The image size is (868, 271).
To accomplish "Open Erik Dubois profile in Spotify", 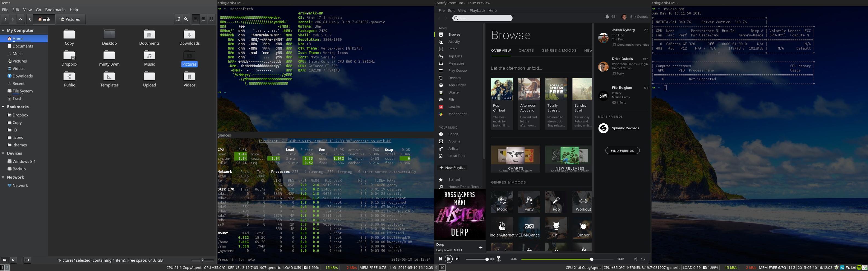I will click(635, 16).
